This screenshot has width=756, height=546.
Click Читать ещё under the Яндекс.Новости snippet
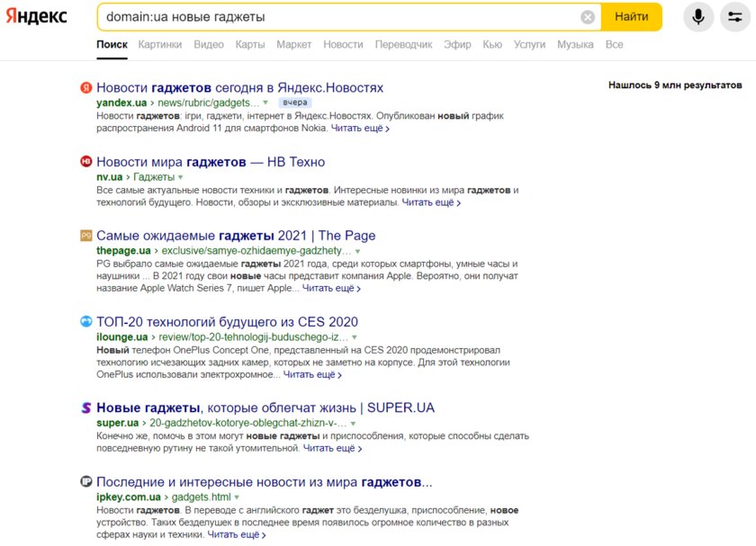pyautogui.click(x=360, y=129)
